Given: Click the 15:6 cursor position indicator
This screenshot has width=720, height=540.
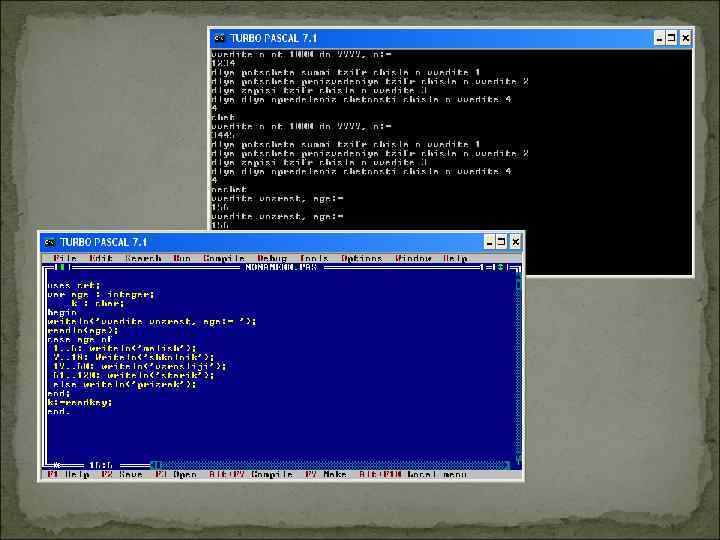Looking at the screenshot, I should (101, 465).
